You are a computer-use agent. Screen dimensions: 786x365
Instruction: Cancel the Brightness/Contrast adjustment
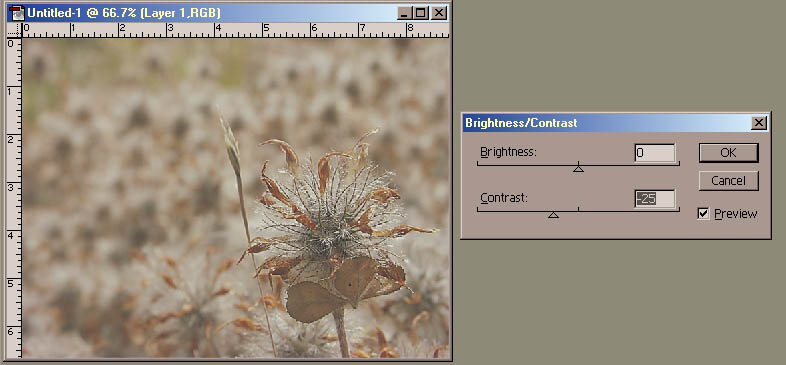728,181
